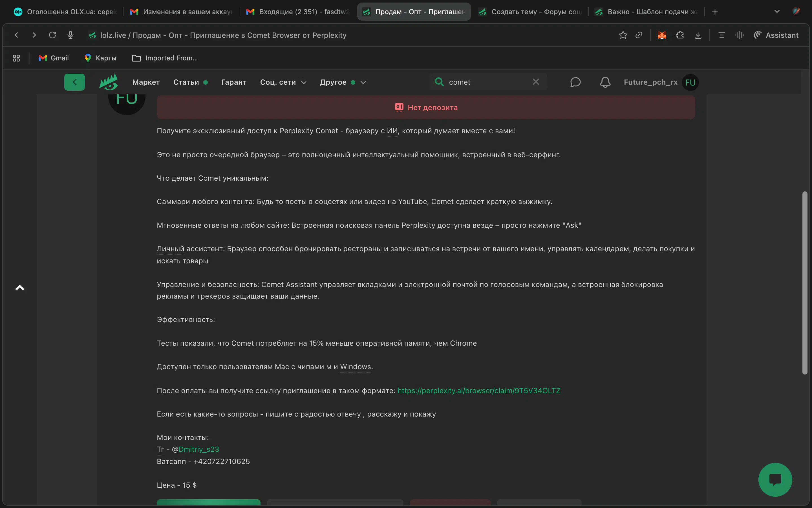Open the profile icon at tab bar end

pyautogui.click(x=796, y=12)
